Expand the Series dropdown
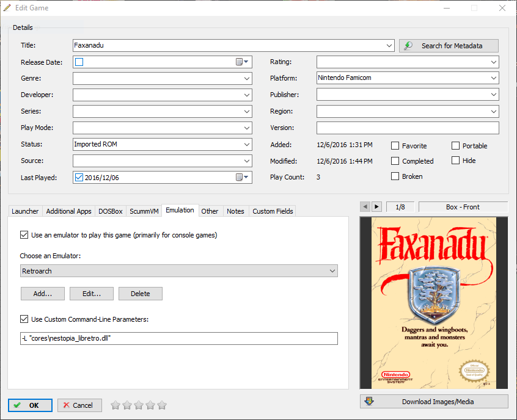This screenshot has height=420, width=517. (247, 111)
